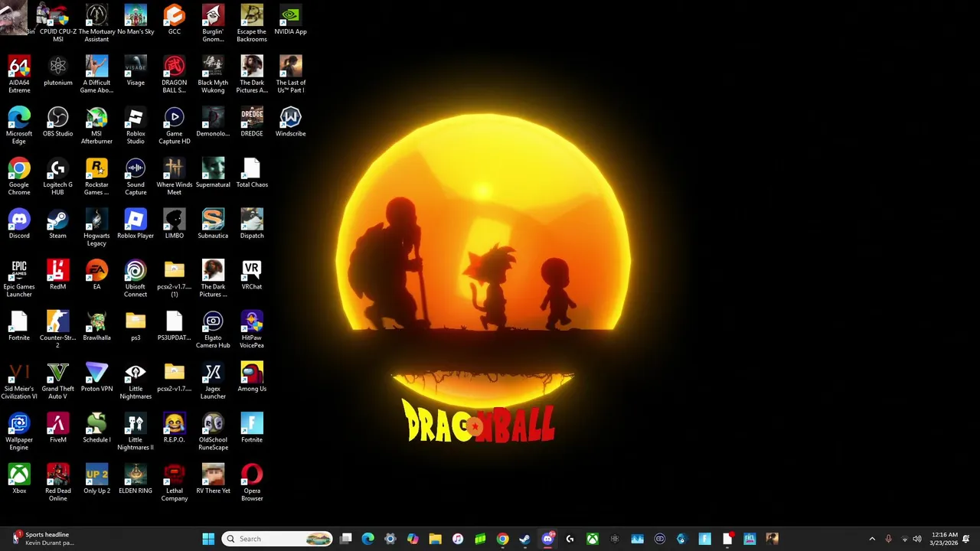Select the Escape the Backrooms desktop icon
This screenshot has height=551, width=980.
pos(252,23)
